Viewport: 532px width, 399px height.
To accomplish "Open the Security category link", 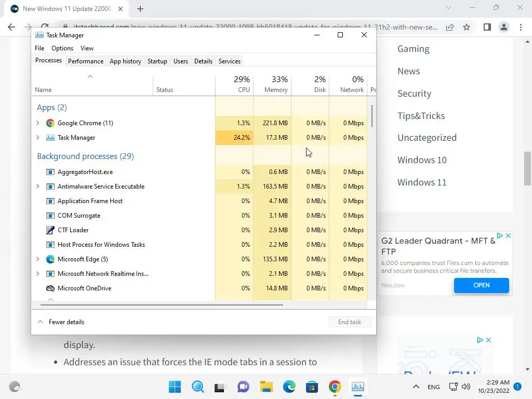I will (414, 94).
